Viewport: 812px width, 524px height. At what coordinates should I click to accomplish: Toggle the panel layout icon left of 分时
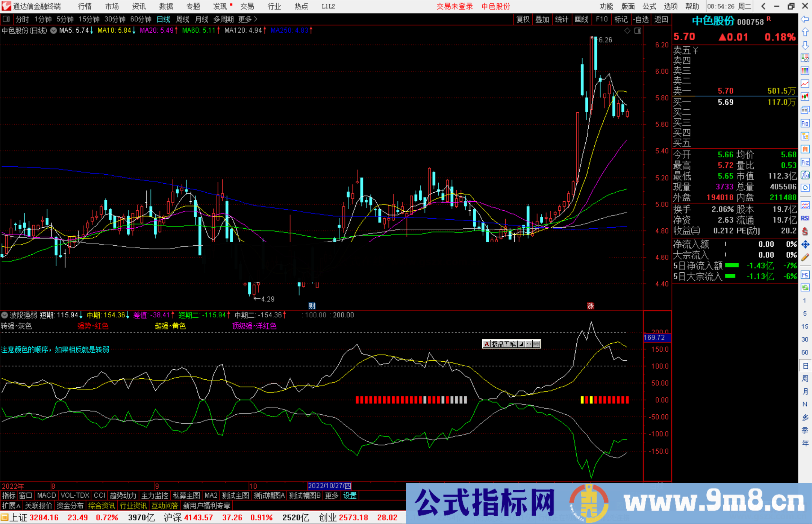pos(6,19)
